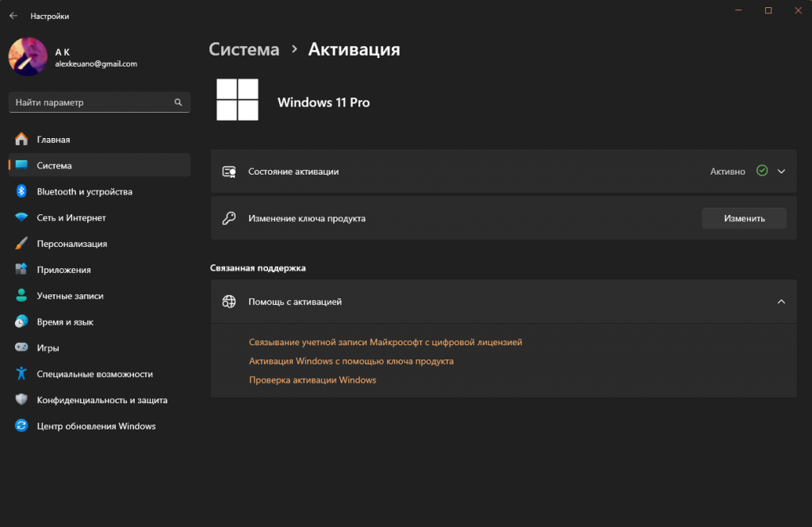Click the search magnifier icon
The image size is (812, 527).
(178, 102)
